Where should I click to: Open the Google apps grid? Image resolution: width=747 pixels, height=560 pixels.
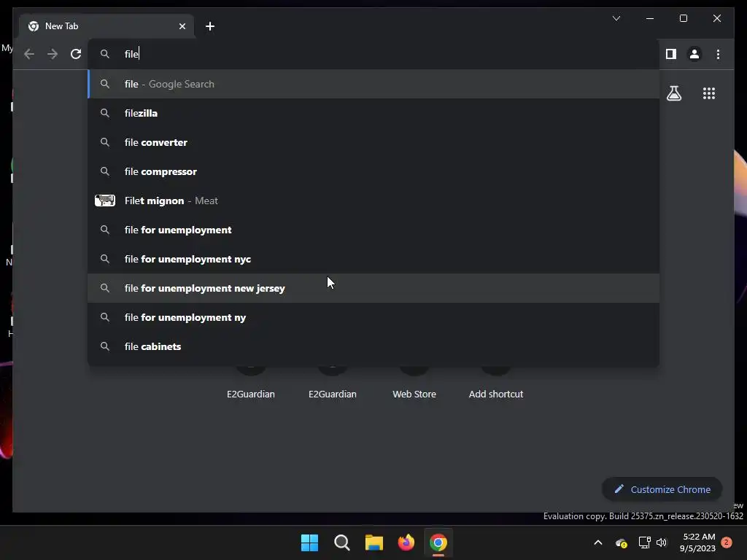709,93
